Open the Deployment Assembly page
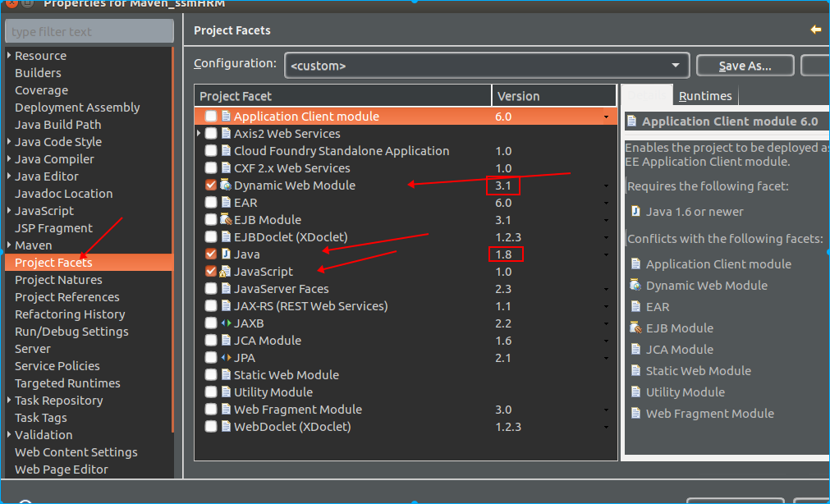830x504 pixels. (77, 108)
